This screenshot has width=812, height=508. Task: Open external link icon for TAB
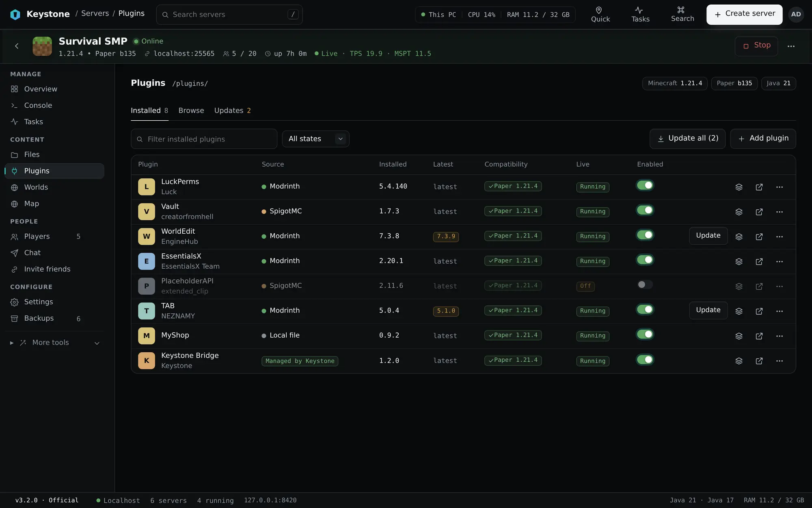[759, 311]
